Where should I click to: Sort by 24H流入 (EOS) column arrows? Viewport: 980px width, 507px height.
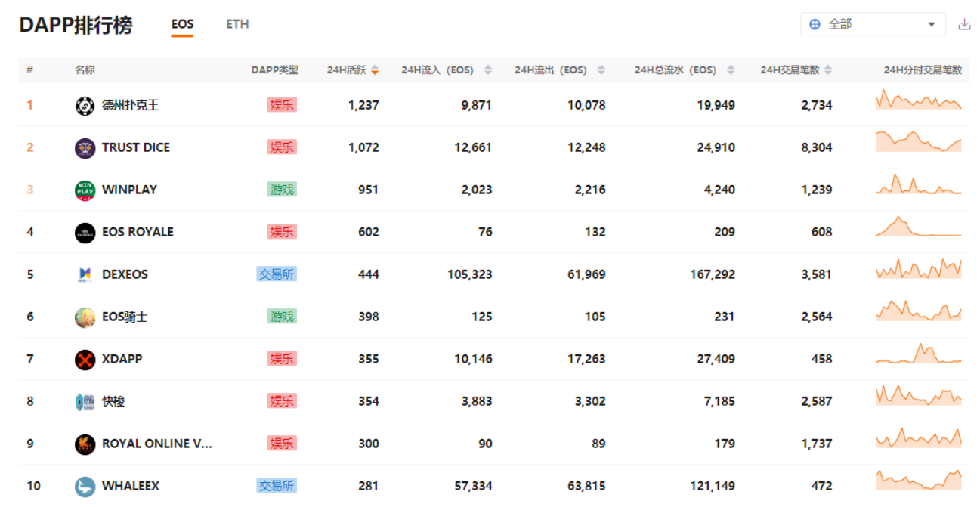[488, 70]
